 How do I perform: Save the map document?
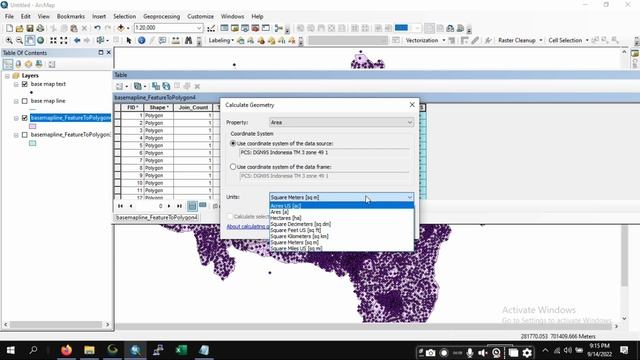(29, 28)
